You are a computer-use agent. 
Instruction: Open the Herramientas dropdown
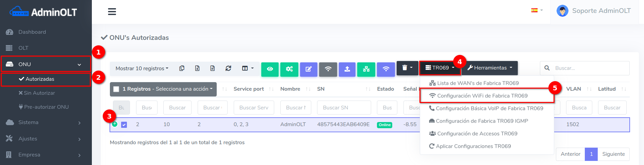pos(490,68)
